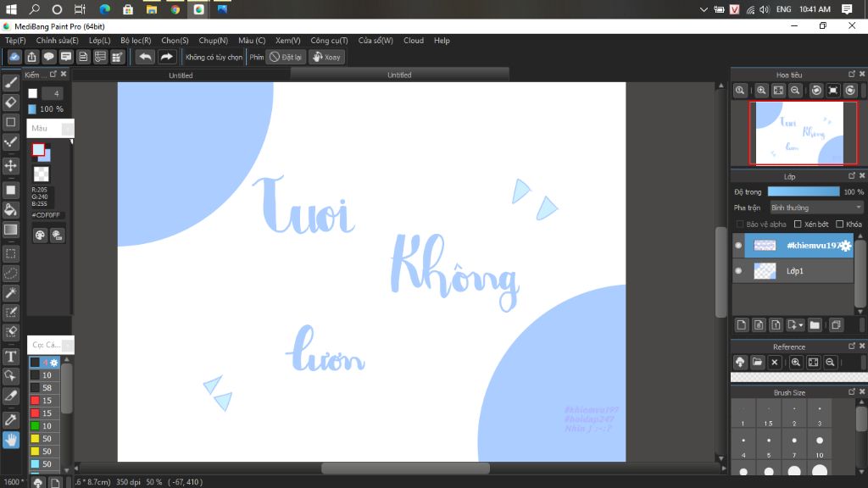Screen dimensions: 868x488
Task: Click the cloud save icon in toolbar
Action: (x=14, y=57)
